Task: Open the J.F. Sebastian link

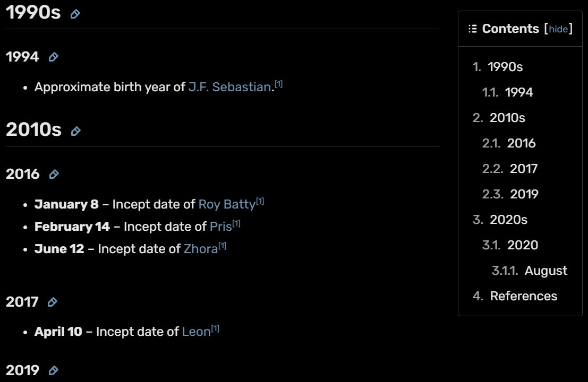Action: [229, 87]
